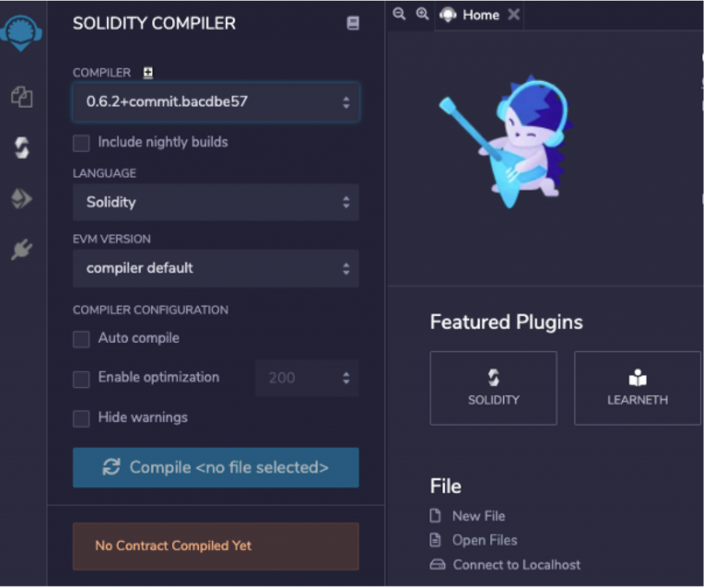Open the Plugin manager plug icon
Viewport: 704px width, 588px height.
tap(21, 250)
